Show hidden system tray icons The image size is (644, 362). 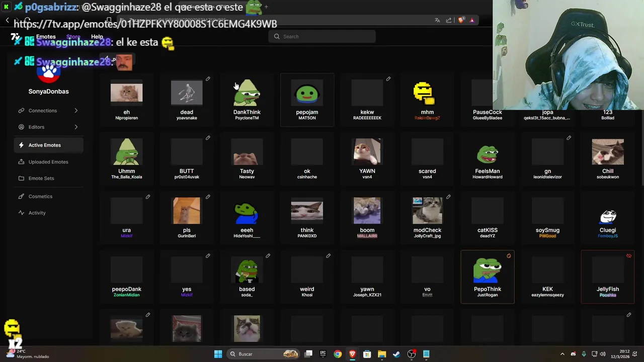562,354
